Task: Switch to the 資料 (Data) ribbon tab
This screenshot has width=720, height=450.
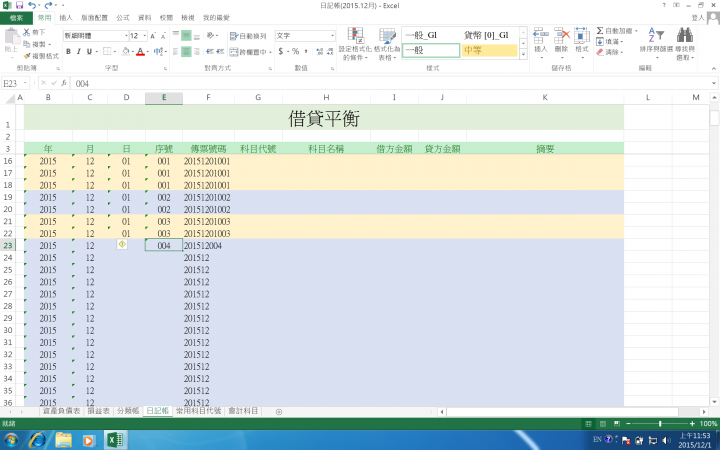Action: [145, 18]
